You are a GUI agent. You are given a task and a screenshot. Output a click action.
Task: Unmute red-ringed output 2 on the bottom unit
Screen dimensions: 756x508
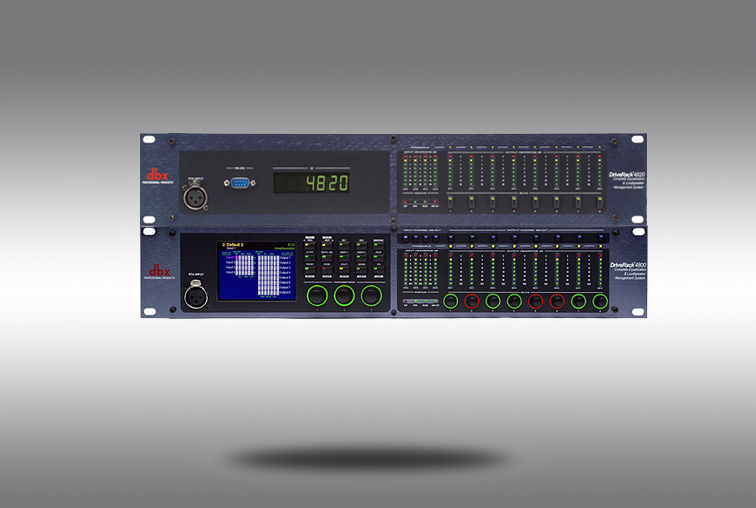pyautogui.click(x=472, y=301)
